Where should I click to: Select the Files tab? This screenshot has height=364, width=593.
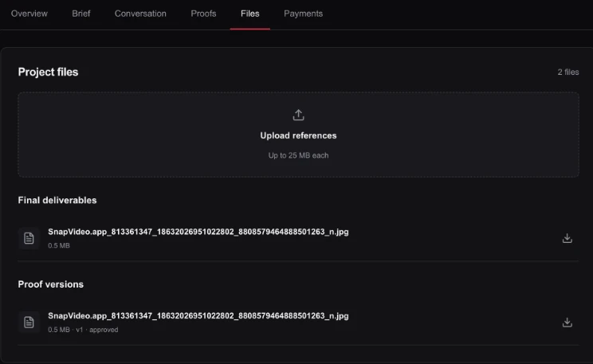pyautogui.click(x=250, y=14)
